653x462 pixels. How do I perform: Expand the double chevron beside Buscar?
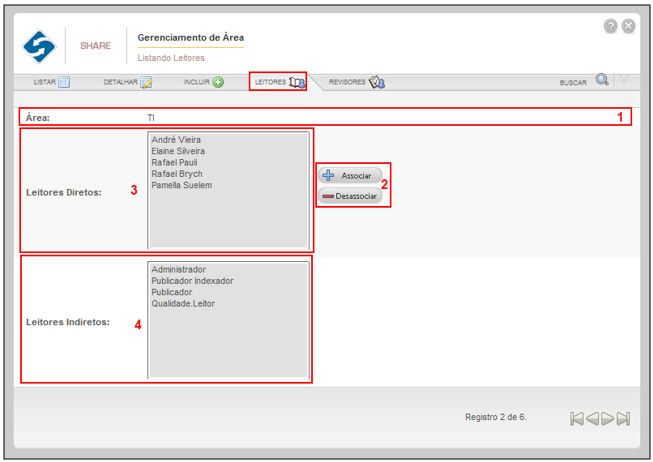(624, 79)
